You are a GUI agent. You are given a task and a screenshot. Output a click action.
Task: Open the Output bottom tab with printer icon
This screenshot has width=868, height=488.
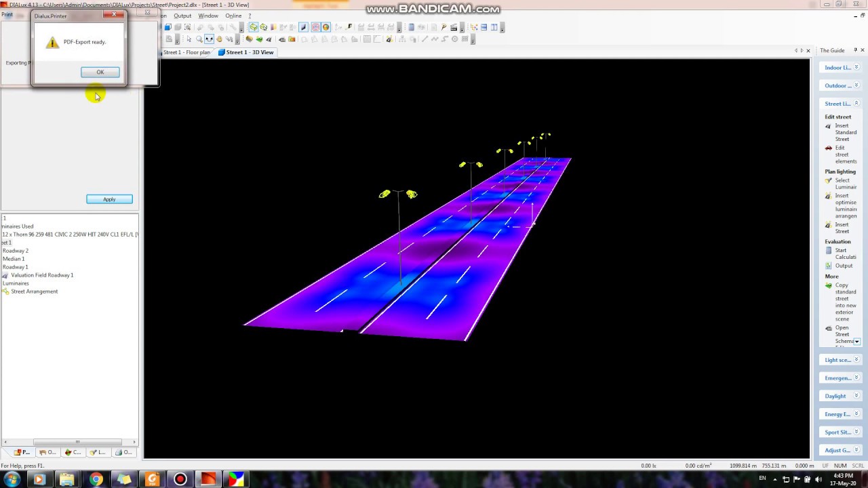[123, 452]
